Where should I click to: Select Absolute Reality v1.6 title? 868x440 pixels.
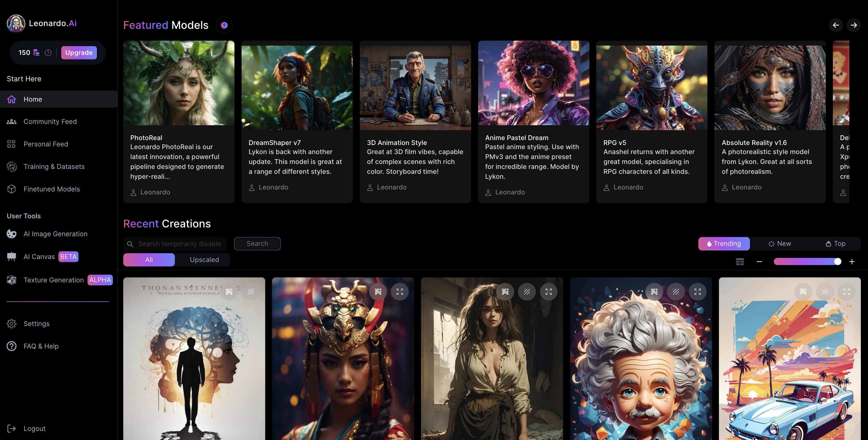point(754,143)
